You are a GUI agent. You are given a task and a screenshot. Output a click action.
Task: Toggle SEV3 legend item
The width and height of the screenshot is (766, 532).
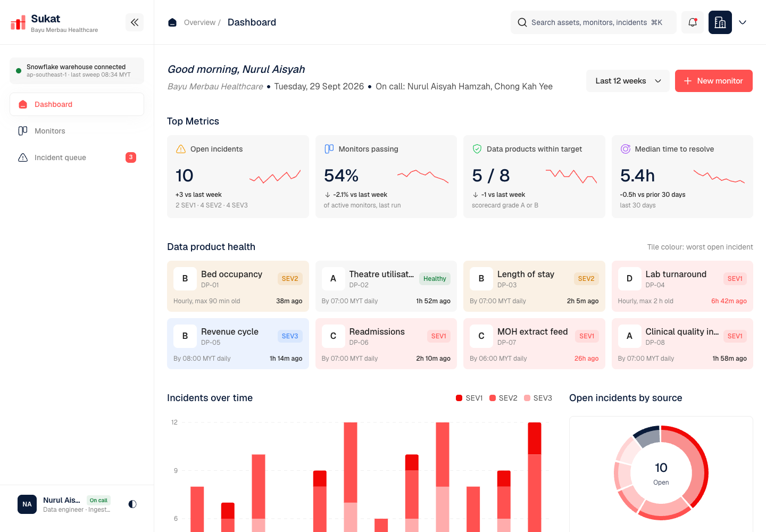[538, 398]
